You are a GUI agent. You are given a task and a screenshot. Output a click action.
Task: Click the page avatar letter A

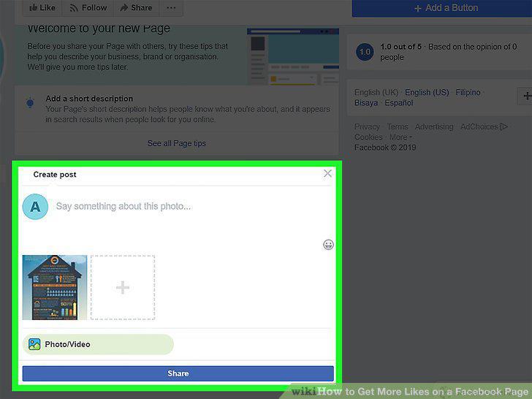(35, 207)
